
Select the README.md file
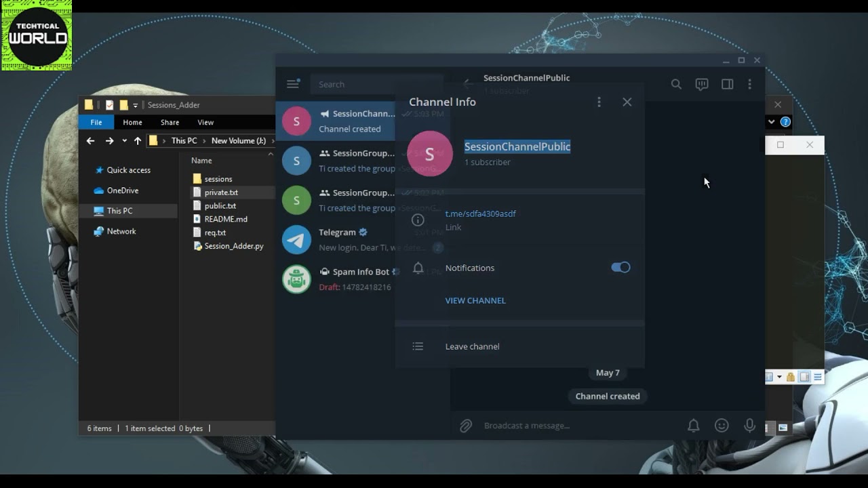click(x=220, y=220)
